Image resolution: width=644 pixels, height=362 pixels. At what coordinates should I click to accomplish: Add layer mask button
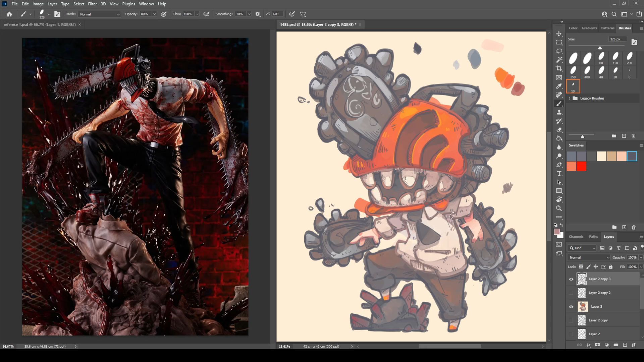(x=597, y=345)
